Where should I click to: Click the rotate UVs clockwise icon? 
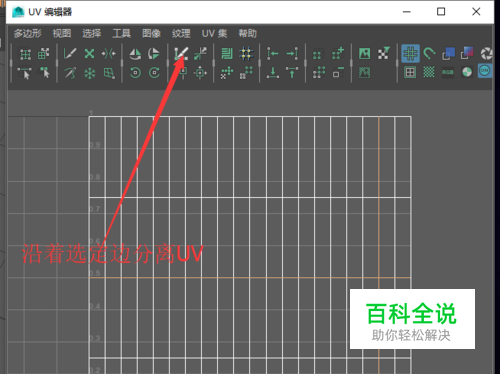point(154,72)
